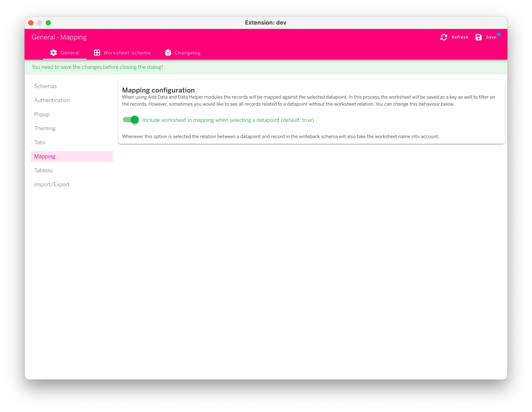Click the green window zoom button
The height and width of the screenshot is (412, 532).
coord(48,23)
